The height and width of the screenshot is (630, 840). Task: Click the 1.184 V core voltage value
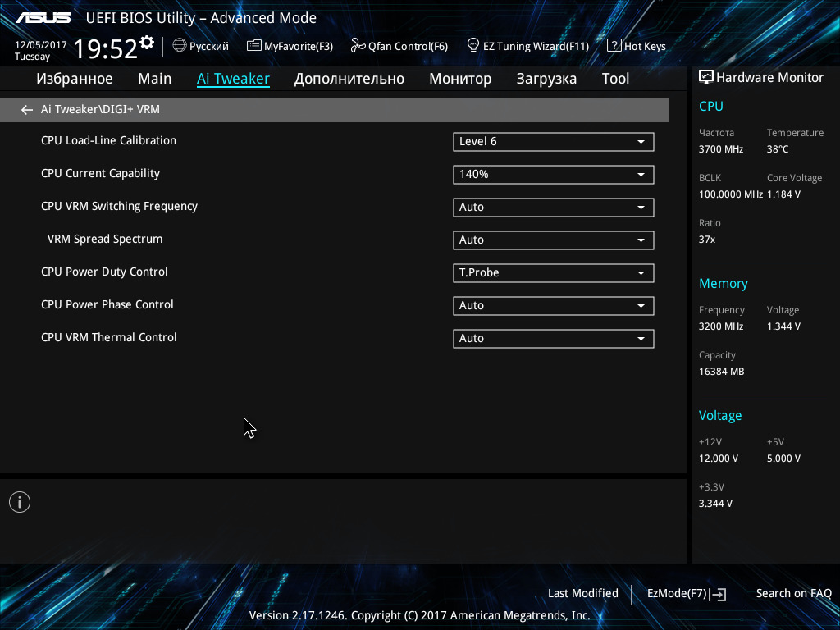783,194
